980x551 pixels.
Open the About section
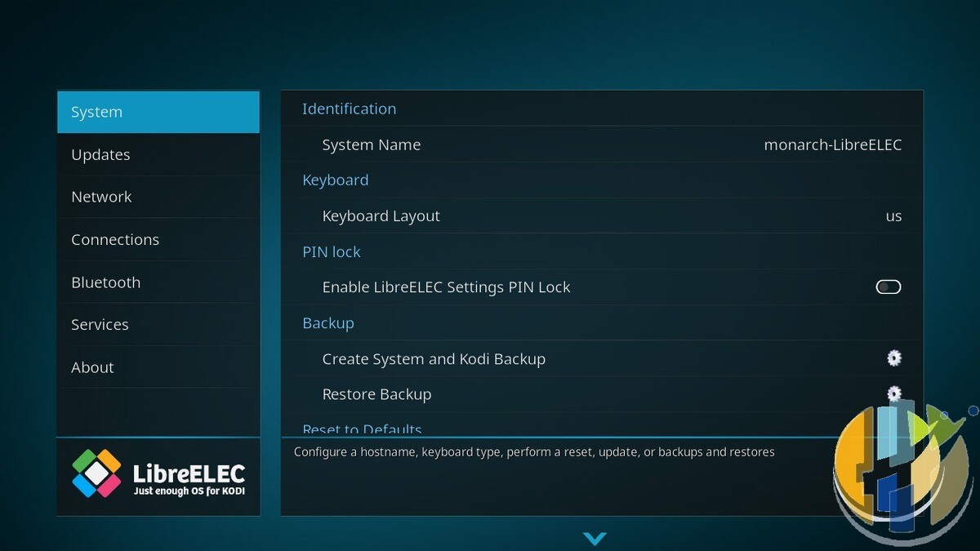[158, 367]
